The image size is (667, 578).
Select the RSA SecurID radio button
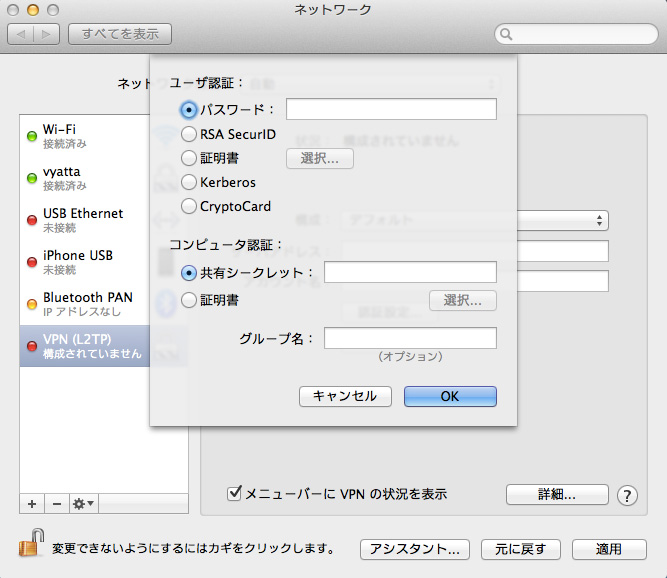tap(189, 134)
